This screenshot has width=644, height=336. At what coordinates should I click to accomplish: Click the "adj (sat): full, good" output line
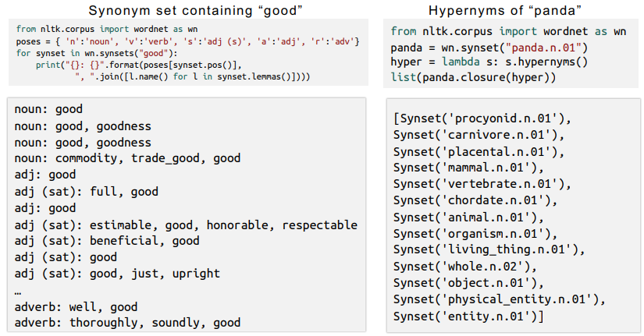(86, 191)
